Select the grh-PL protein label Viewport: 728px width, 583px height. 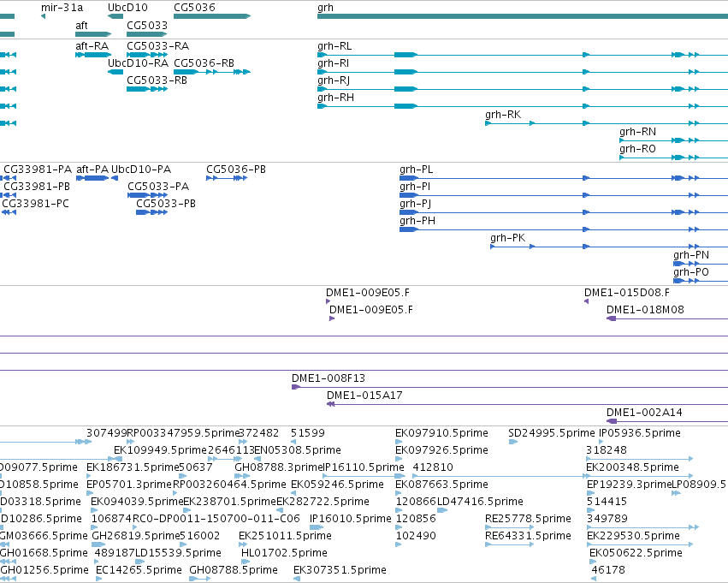pos(417,170)
